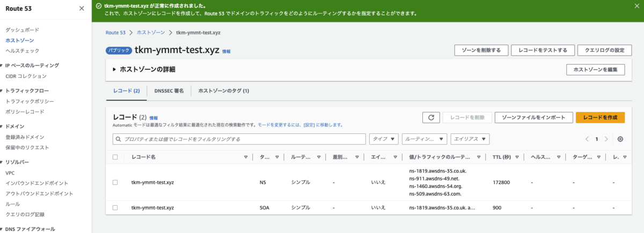Open the タイプ filter dropdown
This screenshot has width=644, height=233.
coord(383,139)
